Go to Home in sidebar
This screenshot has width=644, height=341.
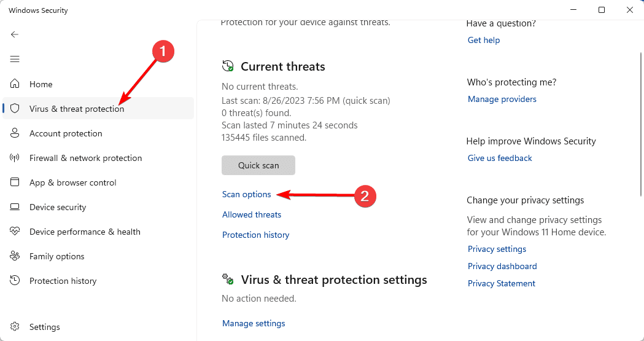tap(98, 84)
